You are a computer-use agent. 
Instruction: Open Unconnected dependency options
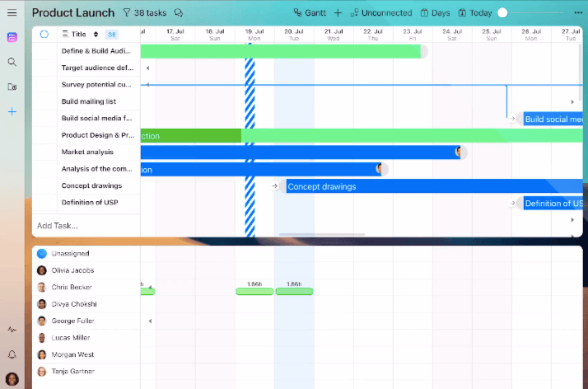[x=381, y=12]
